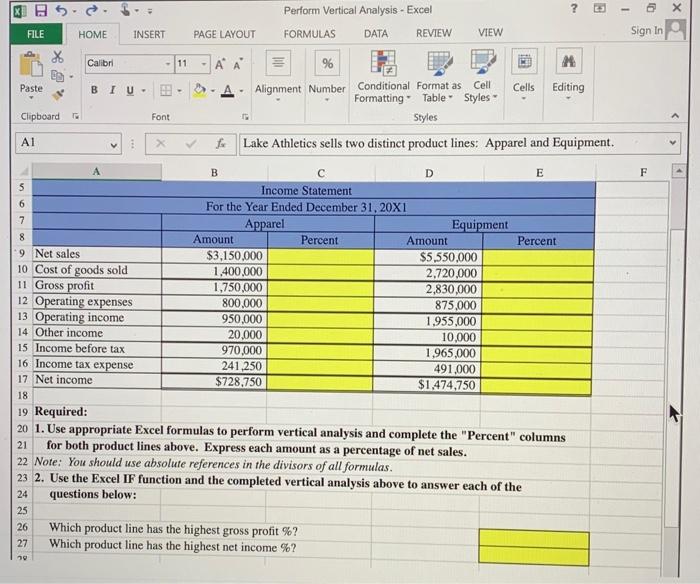Image resolution: width=700 pixels, height=584 pixels.
Task: Switch to the HOME tab
Action: click(92, 34)
